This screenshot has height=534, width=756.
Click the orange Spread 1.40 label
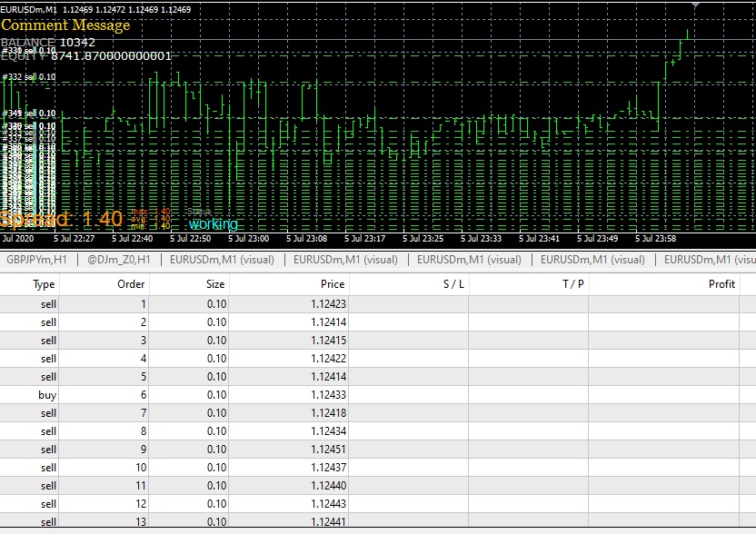point(62,219)
